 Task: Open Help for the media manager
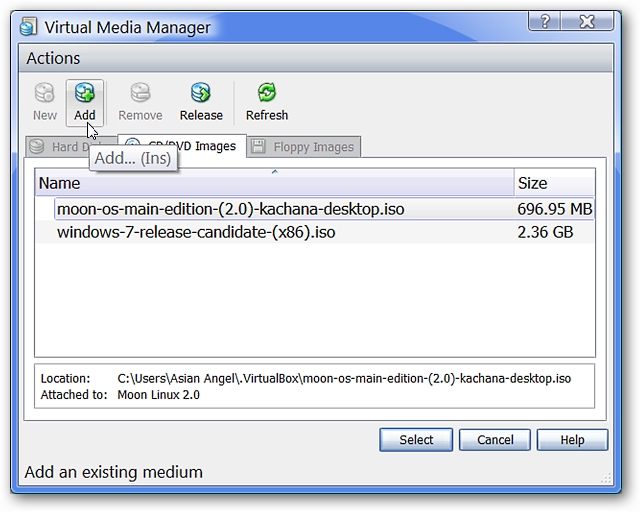(x=572, y=440)
